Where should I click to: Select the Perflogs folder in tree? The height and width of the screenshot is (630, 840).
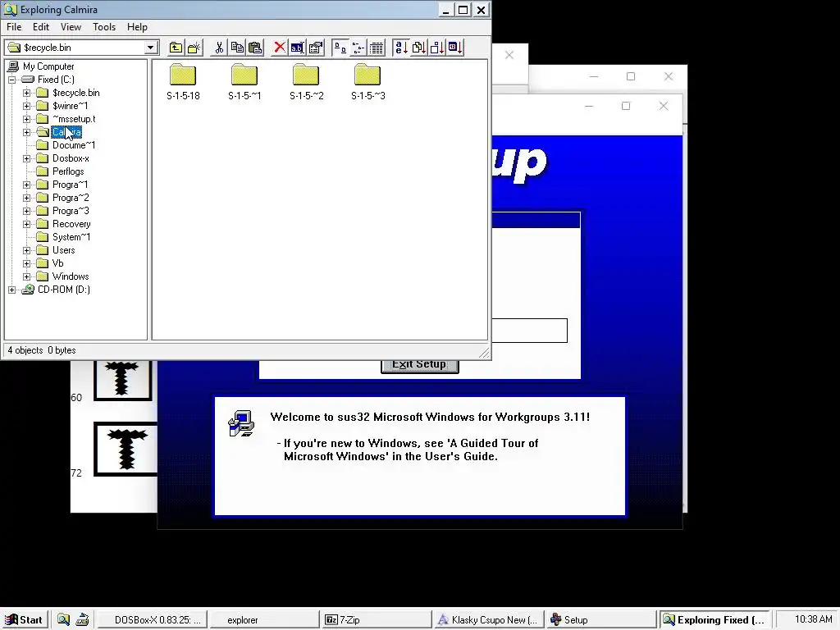click(x=68, y=171)
